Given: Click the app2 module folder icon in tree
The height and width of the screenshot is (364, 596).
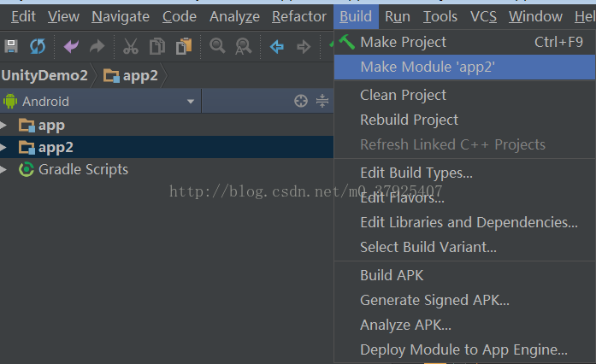Looking at the screenshot, I should click(27, 147).
